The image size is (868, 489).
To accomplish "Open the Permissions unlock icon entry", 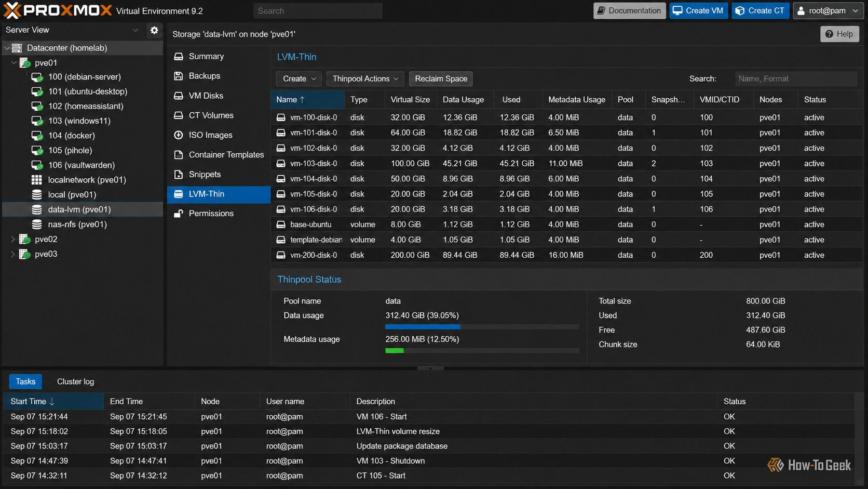I will (x=179, y=214).
